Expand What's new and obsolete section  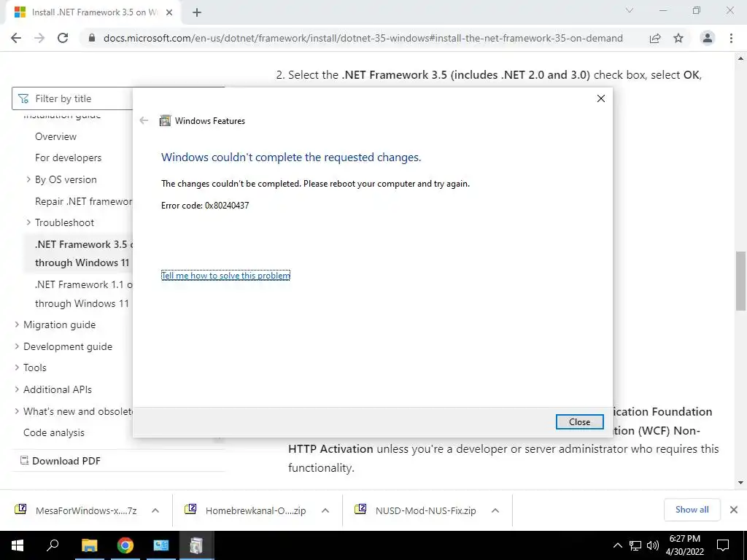click(x=17, y=411)
